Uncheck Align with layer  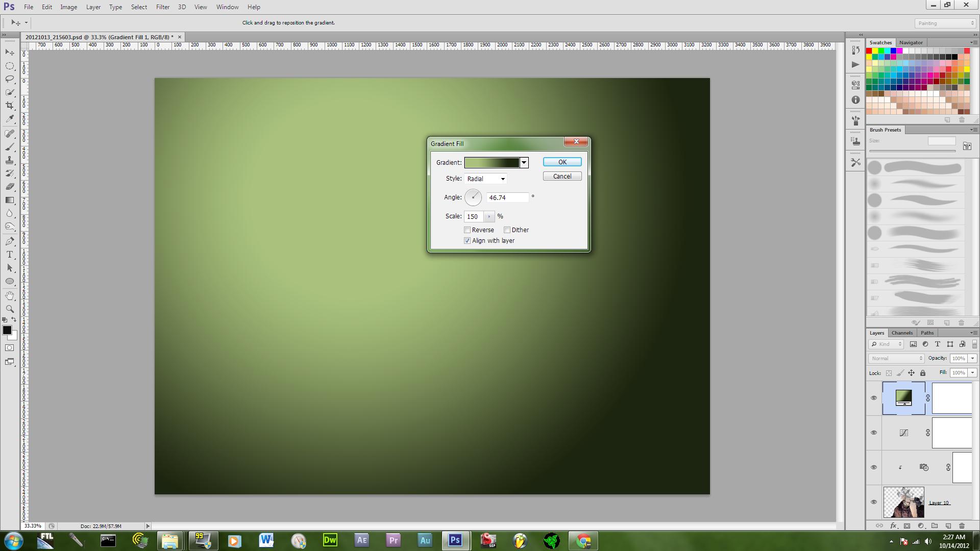[467, 241]
